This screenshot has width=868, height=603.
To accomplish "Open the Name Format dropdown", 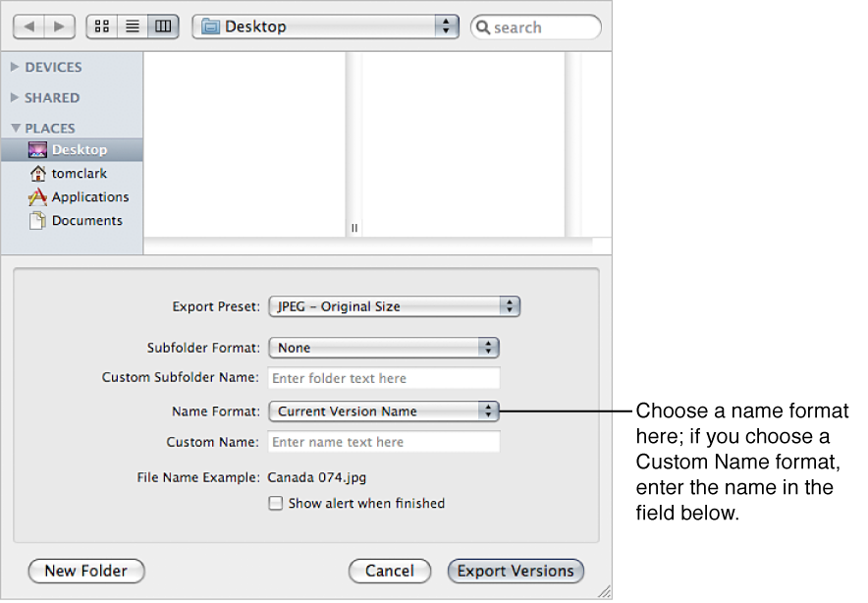I will (x=383, y=411).
